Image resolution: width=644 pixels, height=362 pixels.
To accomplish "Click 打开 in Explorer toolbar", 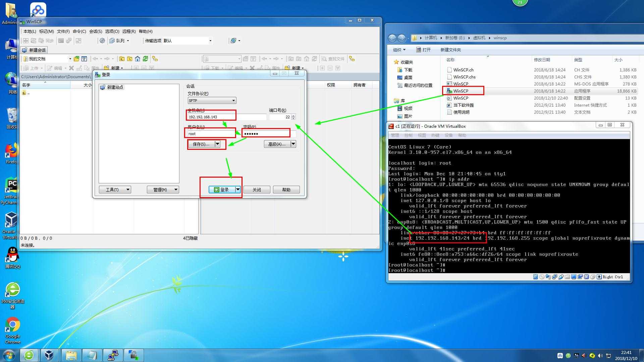I will (424, 50).
